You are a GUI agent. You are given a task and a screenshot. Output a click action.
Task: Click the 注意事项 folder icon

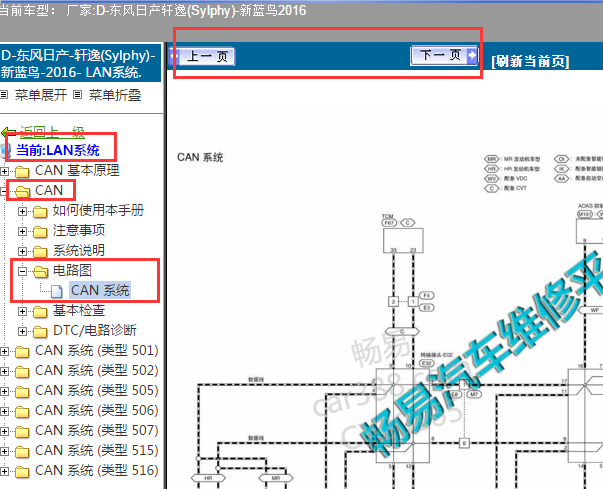click(x=40, y=231)
